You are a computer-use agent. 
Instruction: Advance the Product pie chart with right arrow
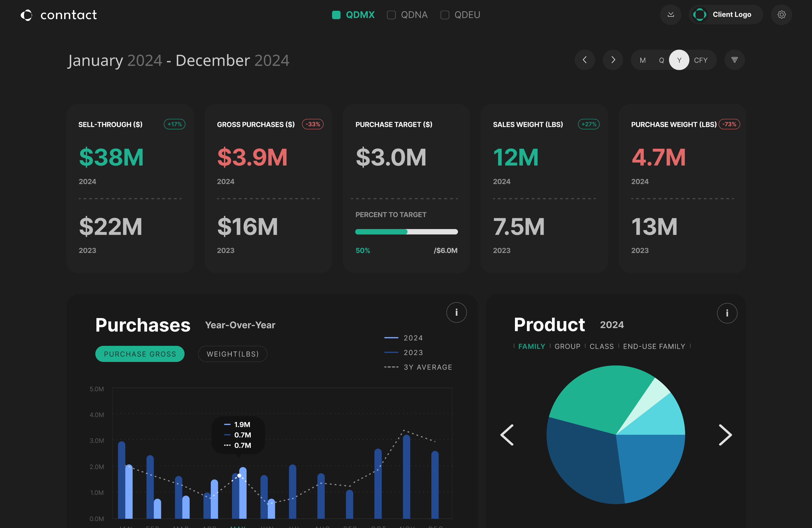pyautogui.click(x=725, y=435)
